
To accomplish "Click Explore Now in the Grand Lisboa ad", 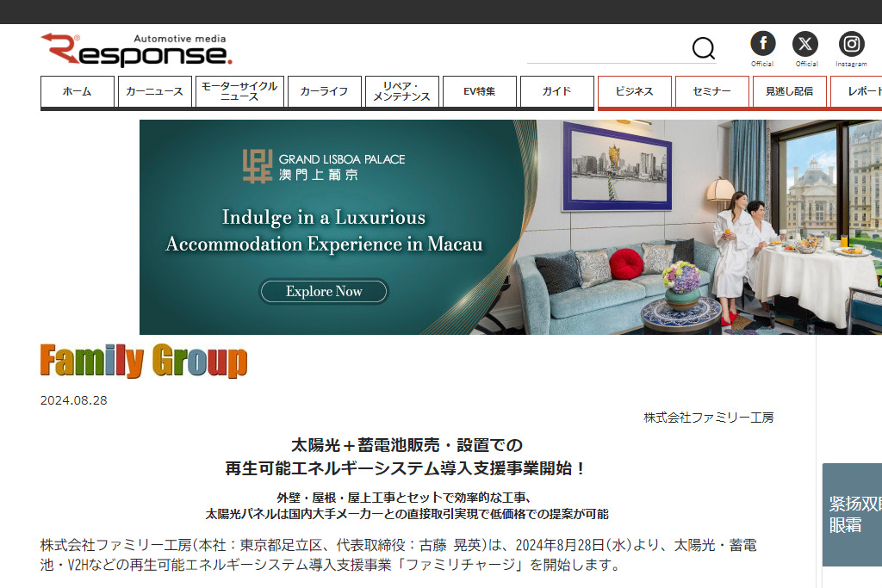I will pyautogui.click(x=324, y=291).
